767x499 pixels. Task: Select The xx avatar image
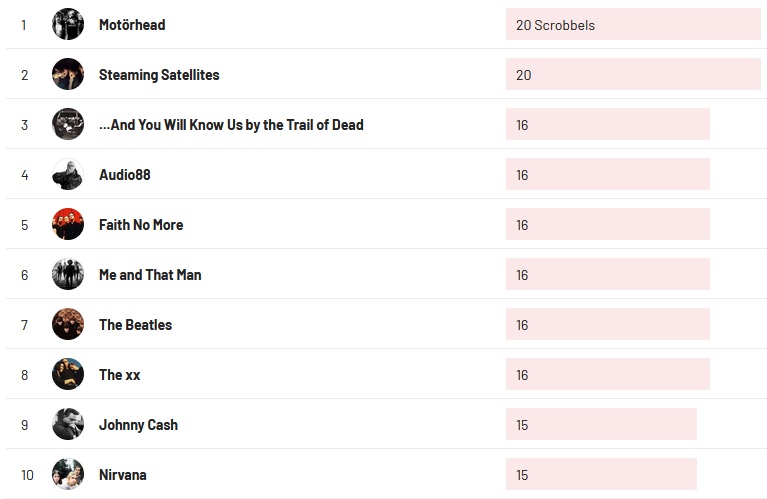click(x=68, y=374)
